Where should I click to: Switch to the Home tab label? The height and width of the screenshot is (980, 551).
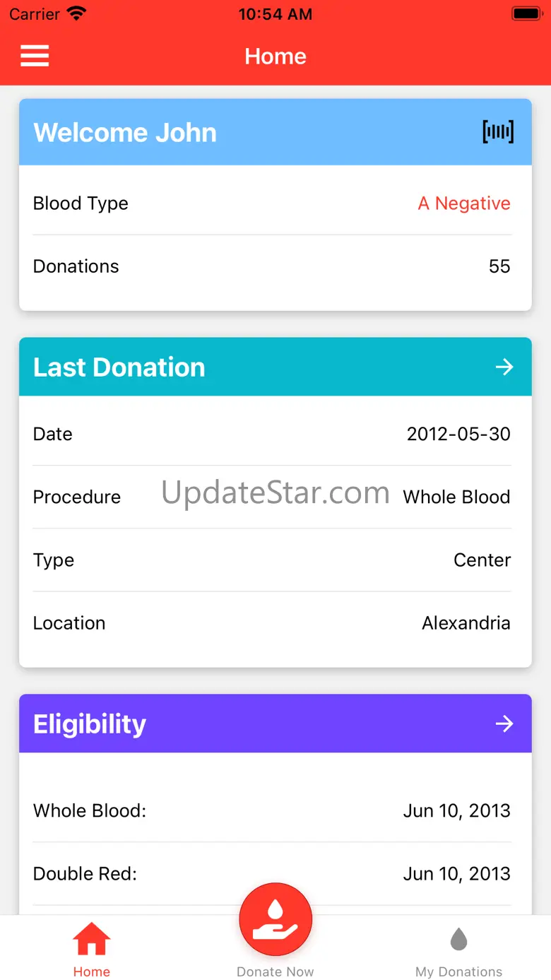click(x=92, y=972)
